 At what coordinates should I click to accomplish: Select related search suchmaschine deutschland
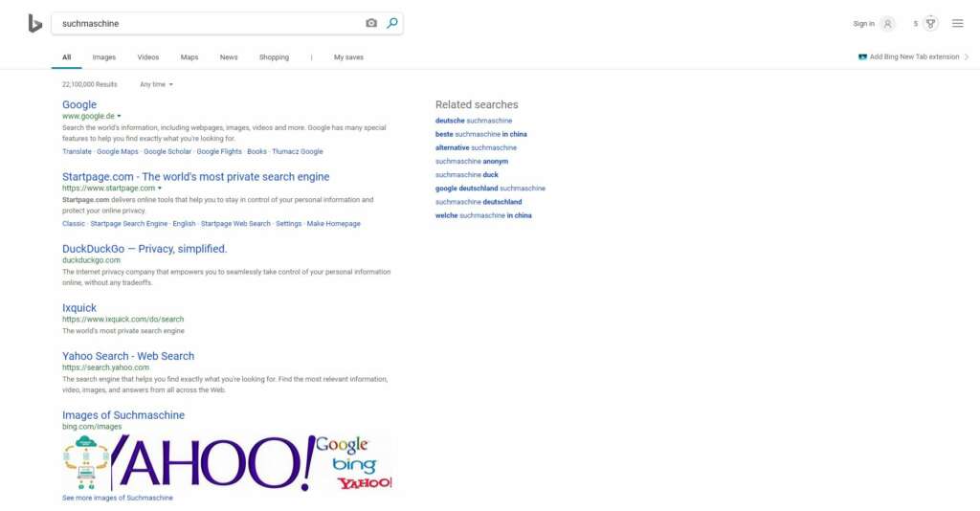(479, 202)
